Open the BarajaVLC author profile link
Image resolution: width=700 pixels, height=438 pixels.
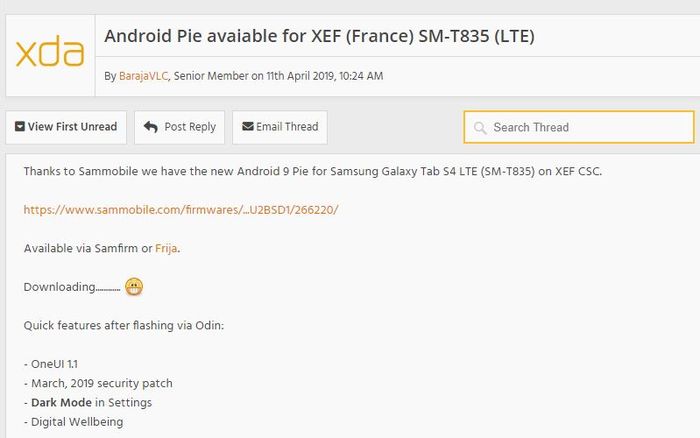click(143, 76)
